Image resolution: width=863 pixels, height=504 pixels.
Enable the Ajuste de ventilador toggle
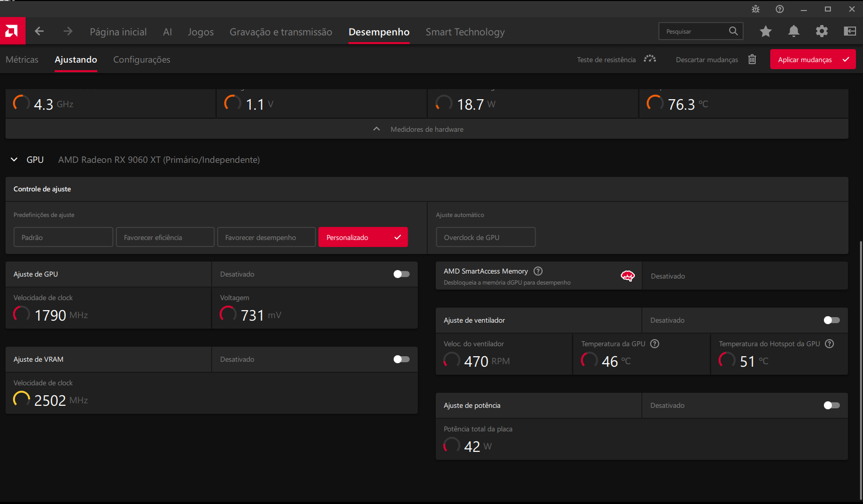coord(832,320)
